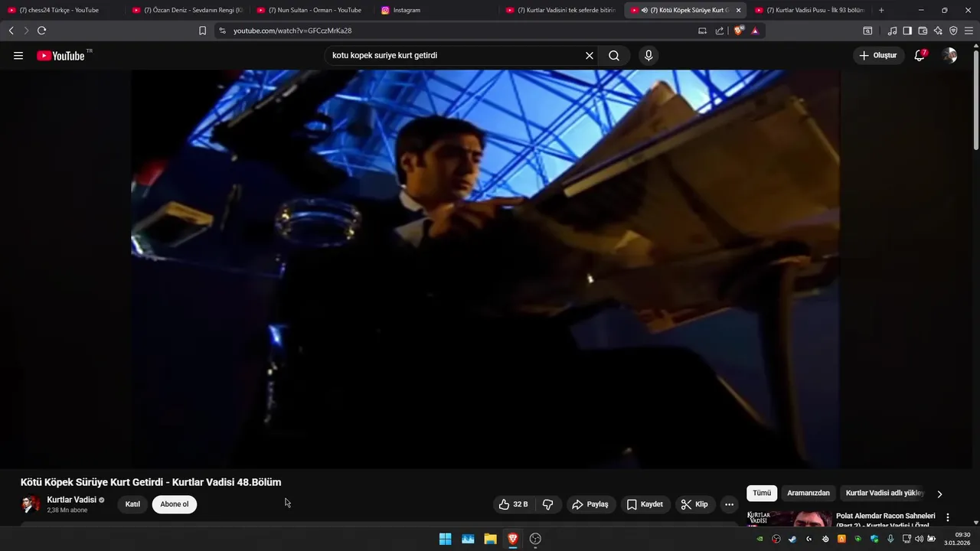Open the Windows Start menu
This screenshot has height=551, width=980.
[x=445, y=539]
